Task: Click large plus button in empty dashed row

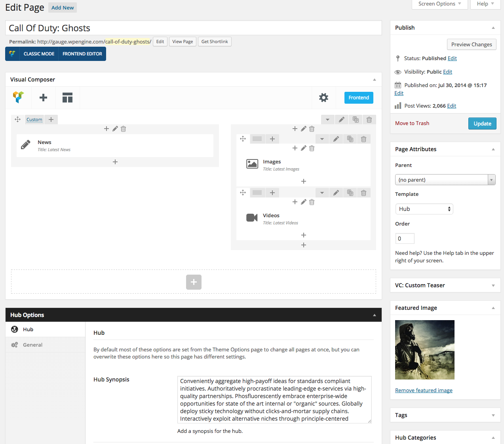Action: [194, 282]
